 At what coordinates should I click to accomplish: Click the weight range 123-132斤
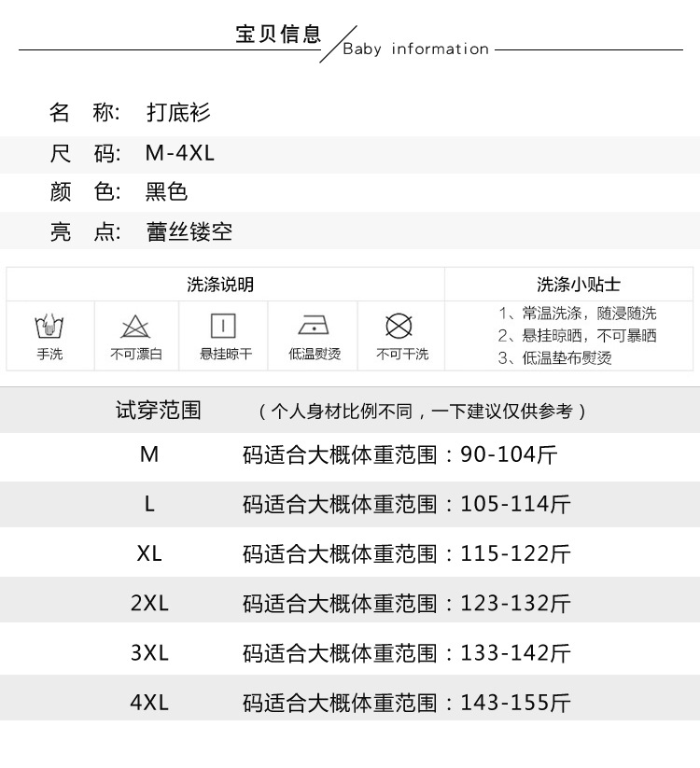point(515,603)
